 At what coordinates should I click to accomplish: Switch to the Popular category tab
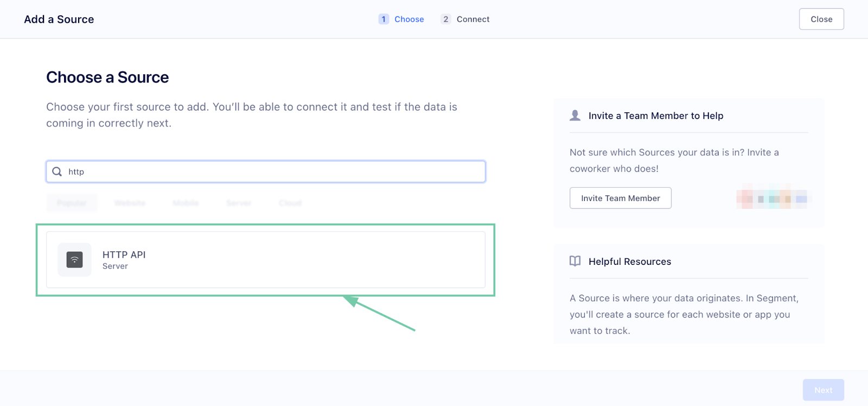[x=72, y=203]
